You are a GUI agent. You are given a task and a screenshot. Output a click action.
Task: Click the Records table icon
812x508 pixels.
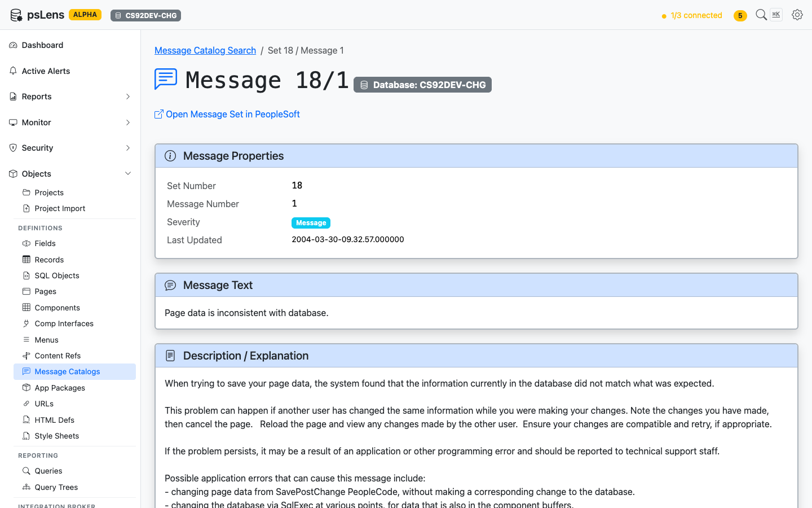(27, 260)
